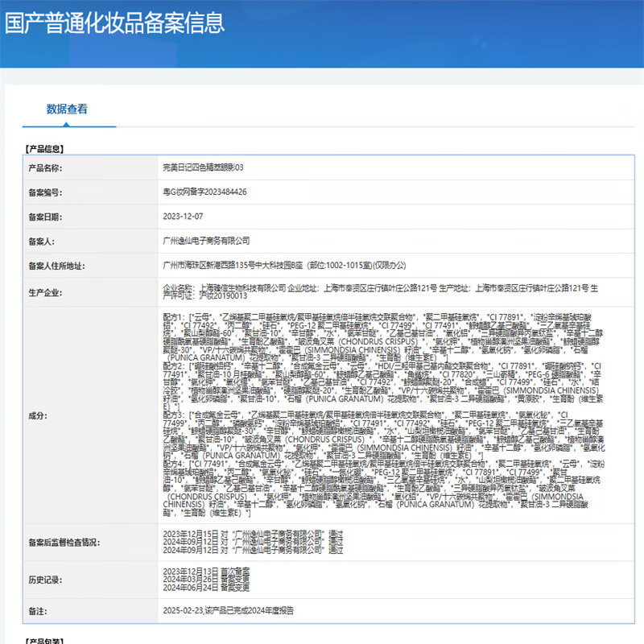Click the 2023年12月15日 inspection record entry
Viewport: 644px width, 644px height.
[253, 533]
